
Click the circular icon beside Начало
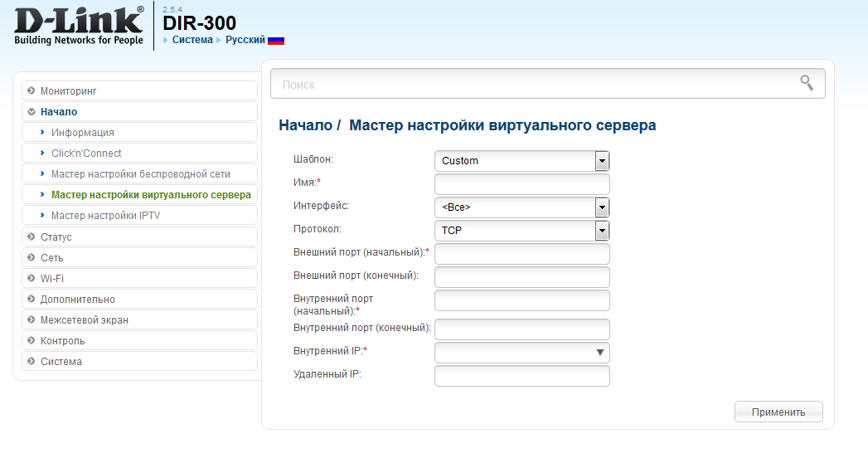point(32,112)
